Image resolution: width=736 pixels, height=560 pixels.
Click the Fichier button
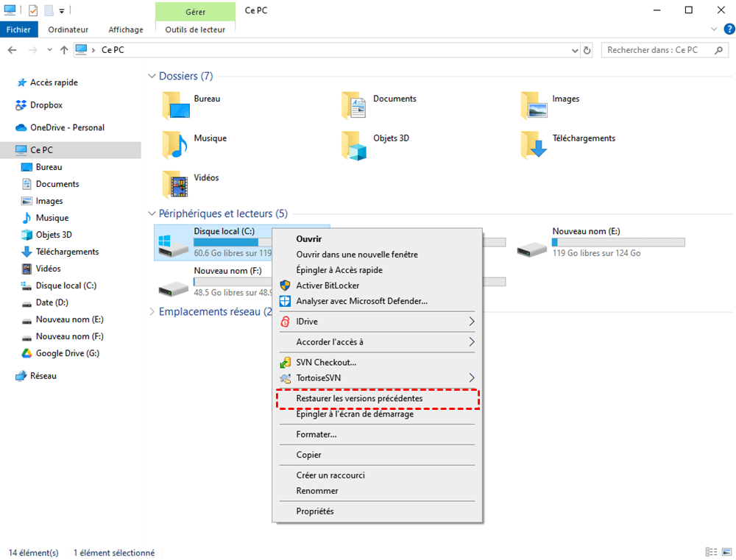[x=18, y=29]
